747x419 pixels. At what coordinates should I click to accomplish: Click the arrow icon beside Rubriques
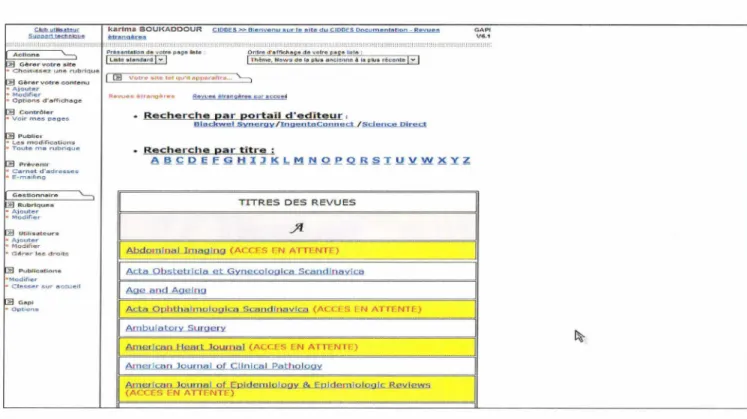point(10,205)
